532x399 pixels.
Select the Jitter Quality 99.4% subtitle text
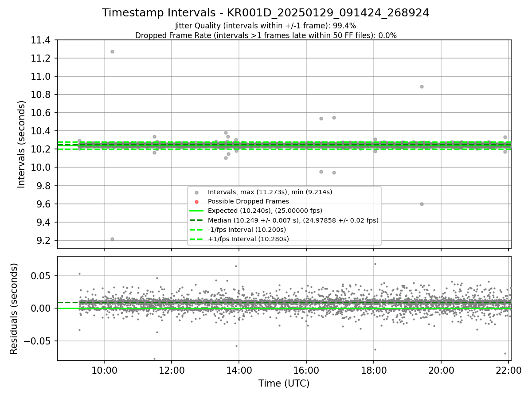pyautogui.click(x=266, y=26)
